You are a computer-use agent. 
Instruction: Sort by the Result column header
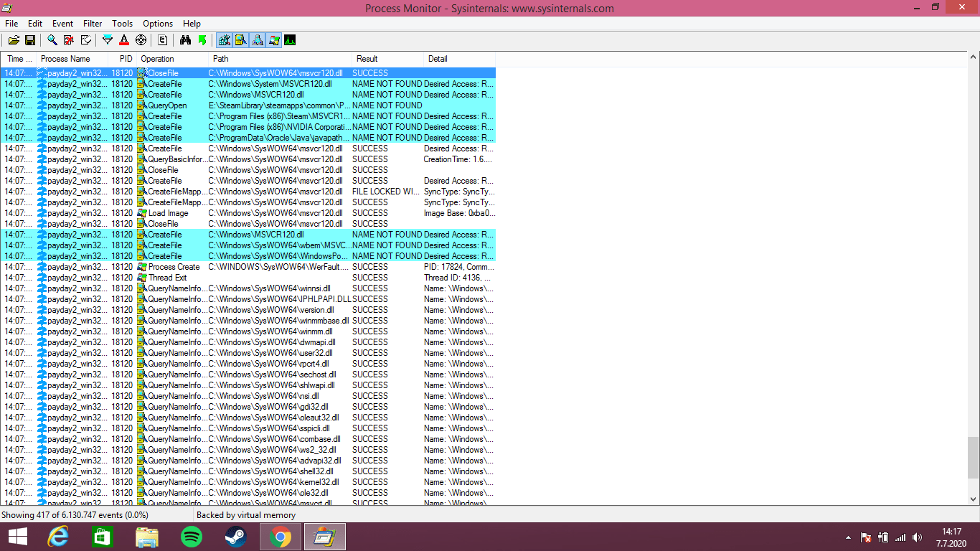pyautogui.click(x=387, y=59)
